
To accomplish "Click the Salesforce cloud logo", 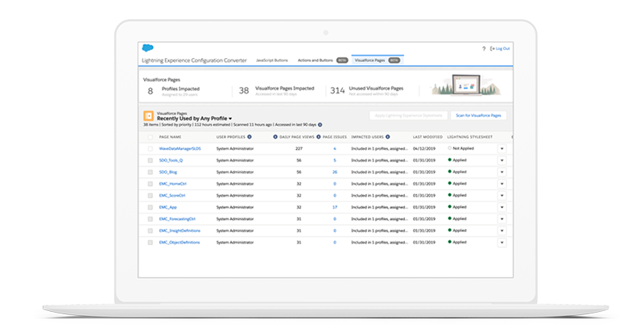I will point(150,48).
